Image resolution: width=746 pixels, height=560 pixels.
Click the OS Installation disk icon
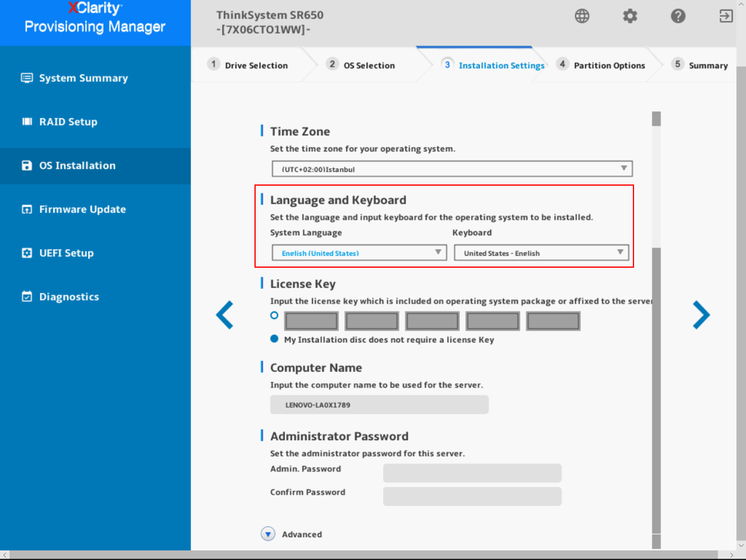[26, 165]
